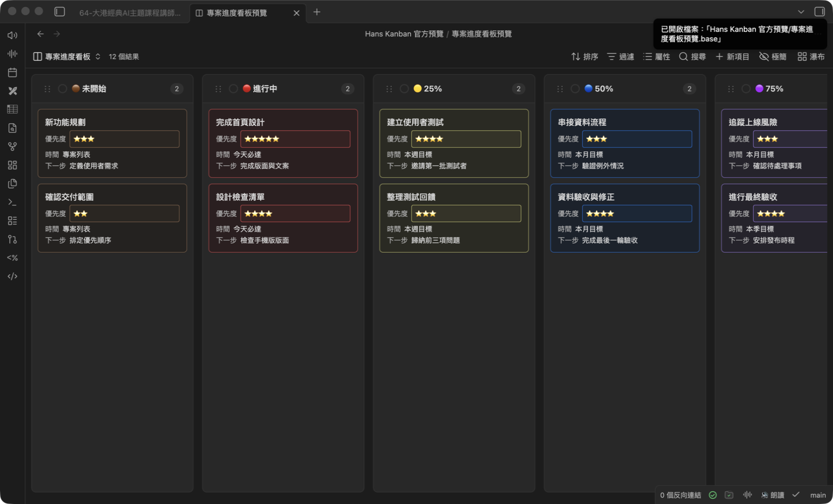This screenshot has height=504, width=833.
Task: Toggle 極簡 minimal mode
Action: [773, 57]
